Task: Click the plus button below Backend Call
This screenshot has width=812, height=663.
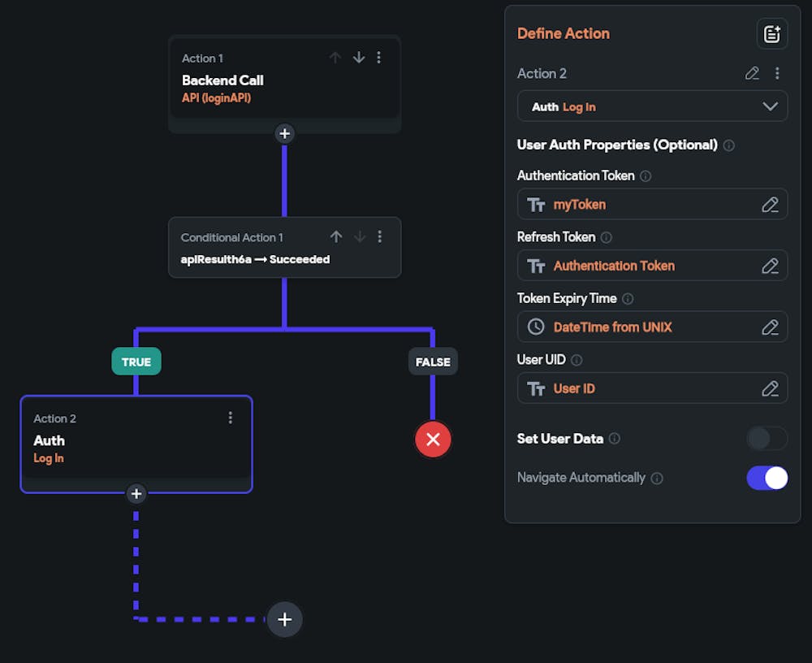Action: [x=284, y=133]
